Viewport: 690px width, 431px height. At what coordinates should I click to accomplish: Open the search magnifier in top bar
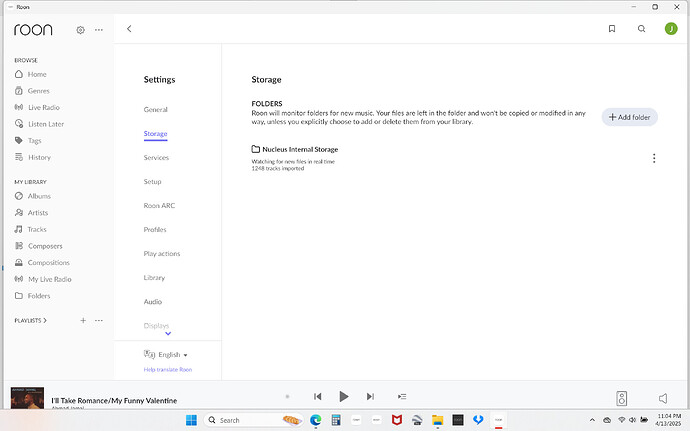pyautogui.click(x=642, y=29)
